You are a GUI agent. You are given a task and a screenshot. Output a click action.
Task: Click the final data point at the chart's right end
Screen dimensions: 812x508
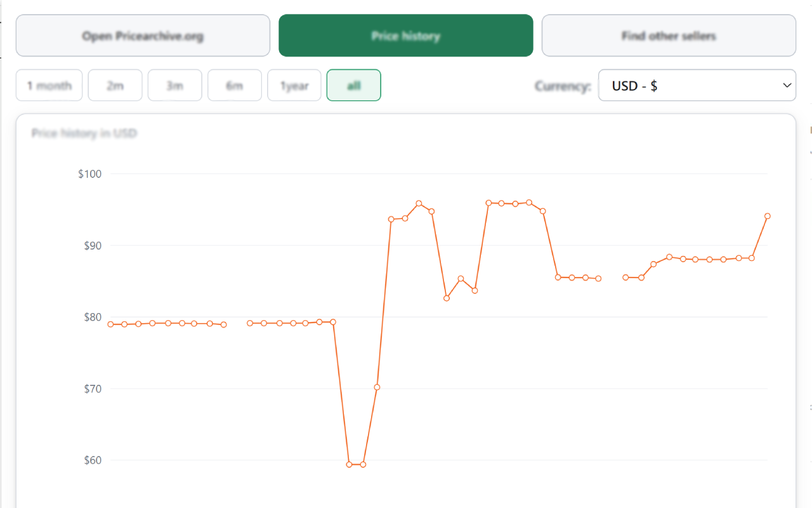coord(767,216)
